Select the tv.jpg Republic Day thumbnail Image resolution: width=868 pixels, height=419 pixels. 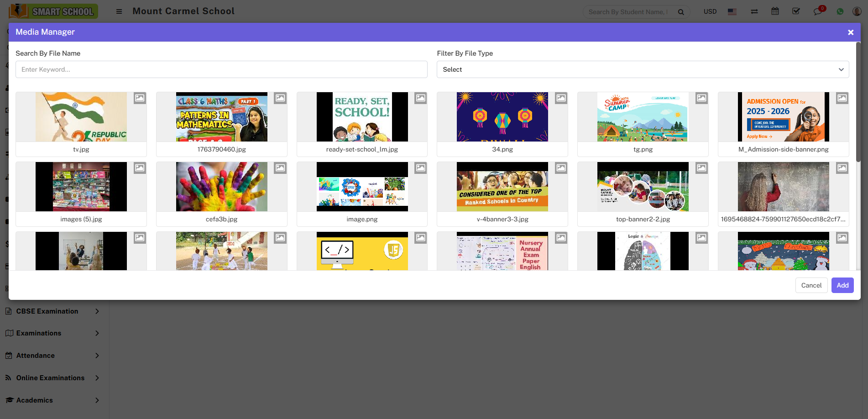point(81,117)
